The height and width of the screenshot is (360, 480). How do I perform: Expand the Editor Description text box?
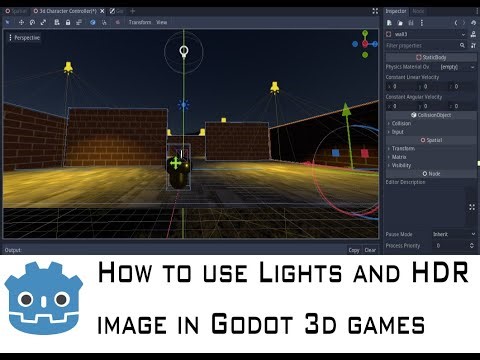pos(472,207)
